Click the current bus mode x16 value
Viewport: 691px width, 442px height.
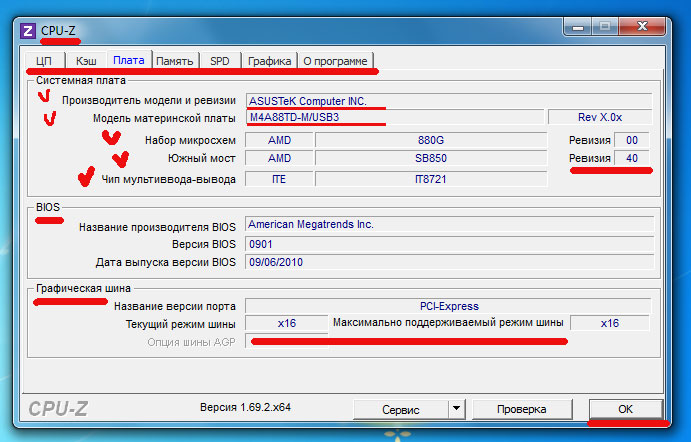(x=286, y=323)
